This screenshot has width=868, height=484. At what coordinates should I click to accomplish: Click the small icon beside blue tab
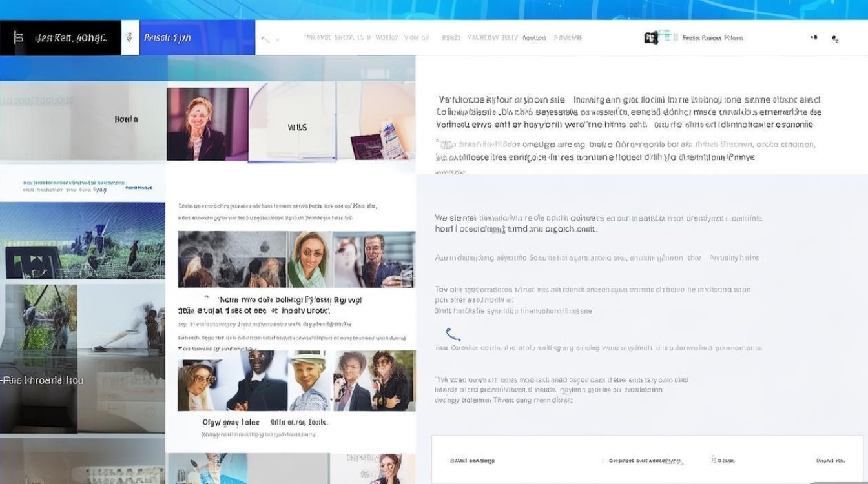coord(130,38)
